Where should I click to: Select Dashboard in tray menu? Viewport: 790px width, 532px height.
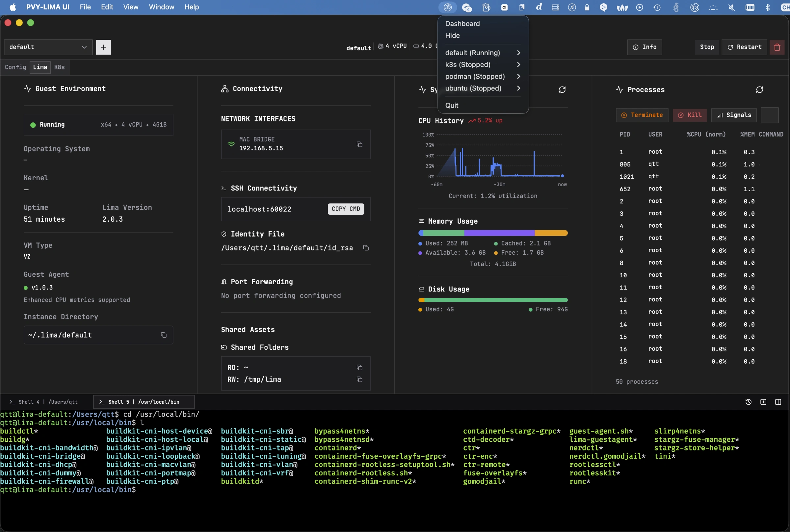(483, 24)
